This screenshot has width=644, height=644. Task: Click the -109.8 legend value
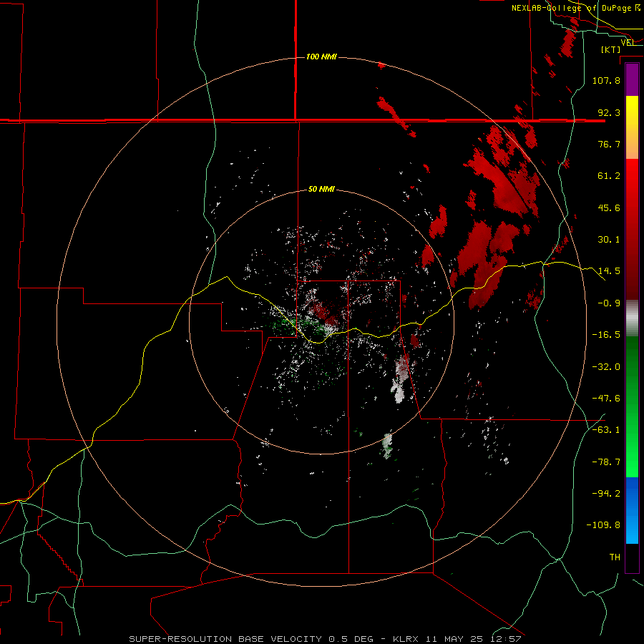tap(604, 525)
